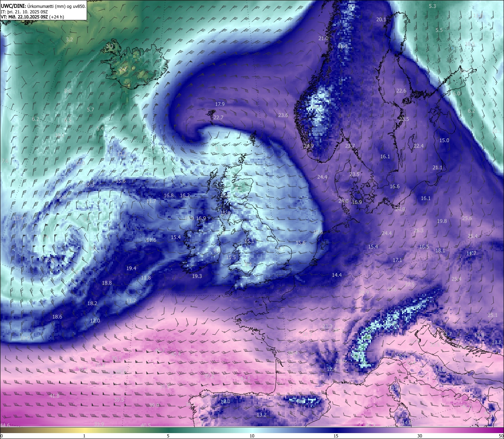Click the 20.1 value at the map top
The height and width of the screenshot is (439, 504).
[x=381, y=19]
